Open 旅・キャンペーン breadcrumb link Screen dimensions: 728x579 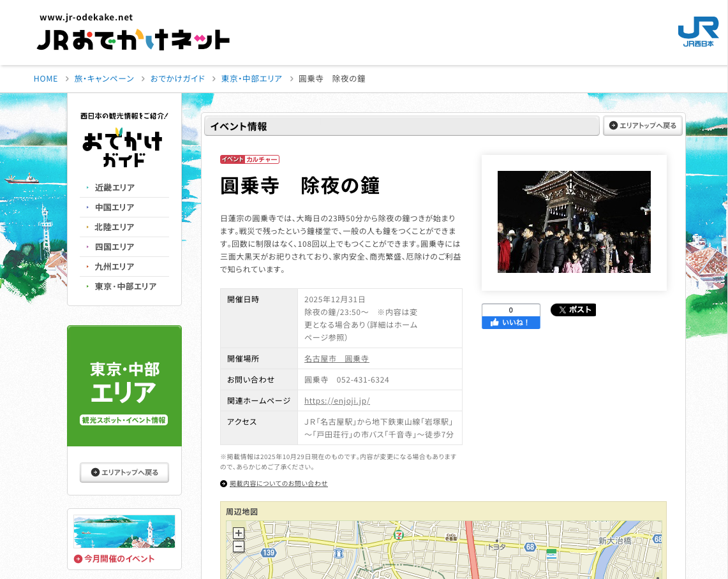(104, 78)
